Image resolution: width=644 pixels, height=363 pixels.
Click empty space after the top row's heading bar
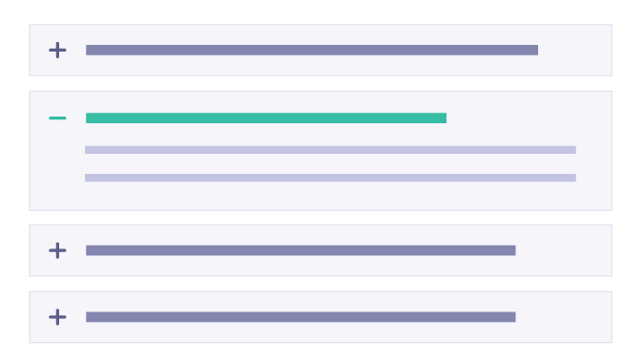tap(575, 51)
